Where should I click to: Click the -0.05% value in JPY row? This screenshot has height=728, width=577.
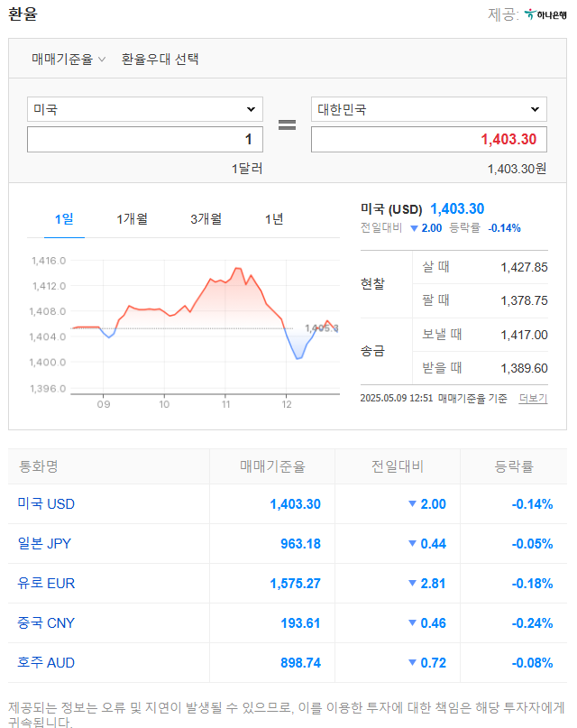[532, 543]
